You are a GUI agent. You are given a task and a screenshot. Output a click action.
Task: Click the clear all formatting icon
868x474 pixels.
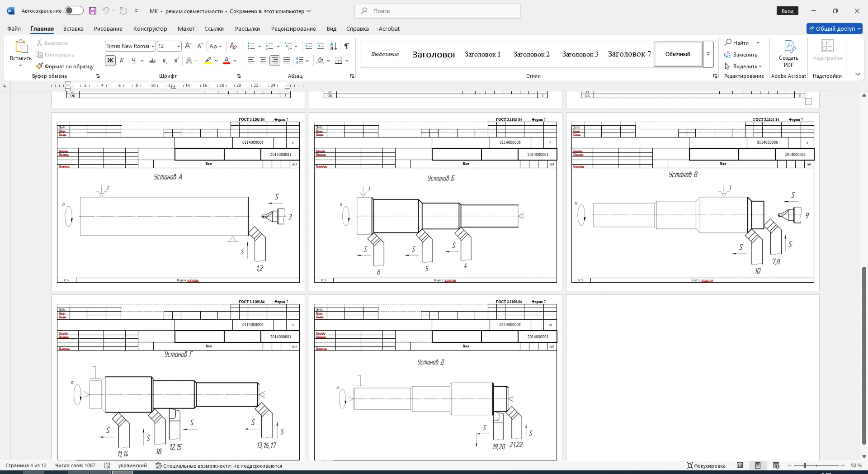coord(233,46)
